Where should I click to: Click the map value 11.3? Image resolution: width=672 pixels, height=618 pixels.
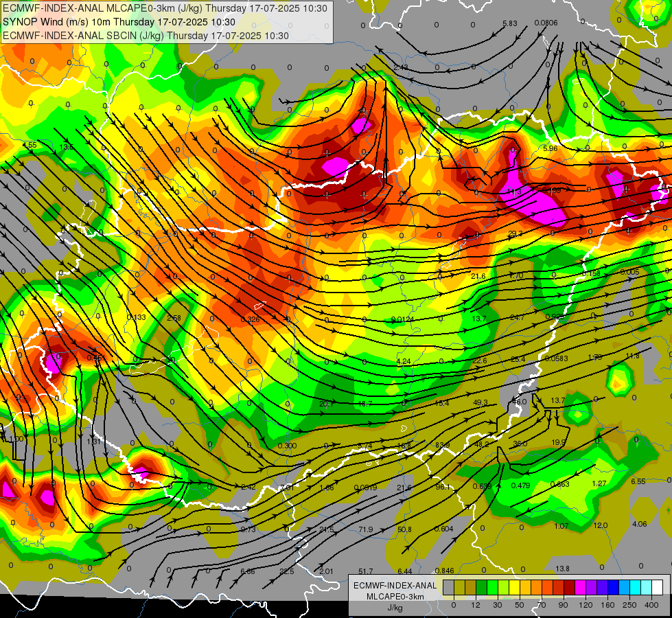[x=514, y=192]
